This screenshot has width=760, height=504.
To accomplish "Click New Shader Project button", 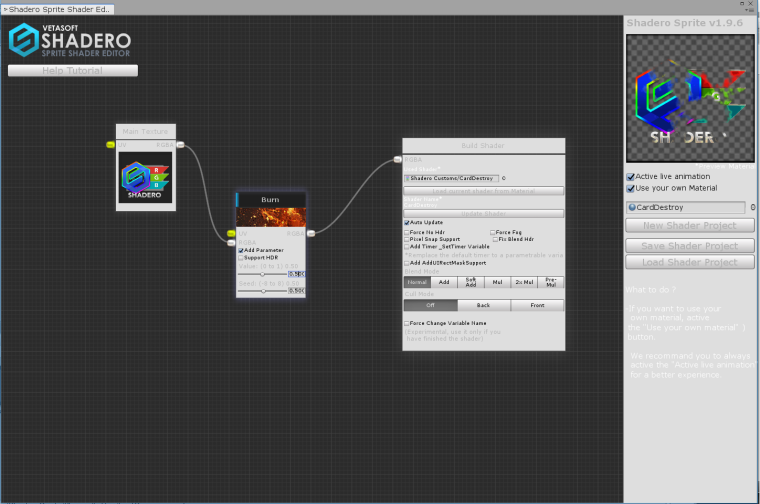I will pyautogui.click(x=690, y=226).
